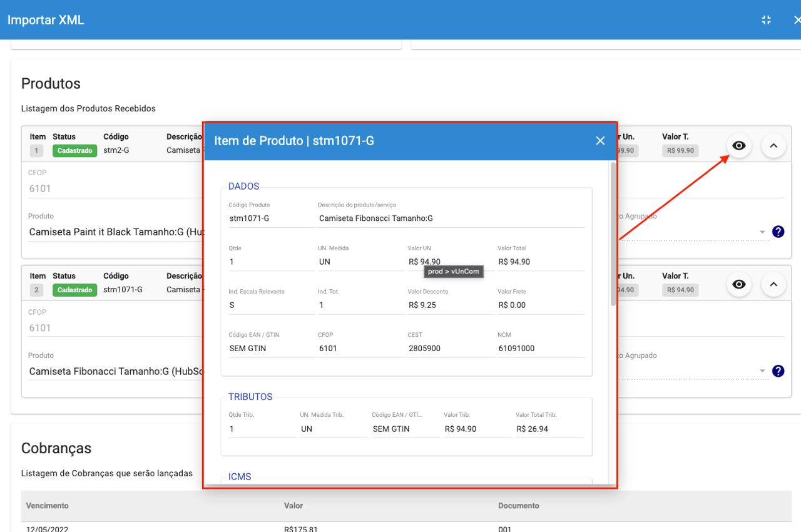Click Produto field Camiseta Paint it Black
801x532 pixels.
[x=116, y=232]
